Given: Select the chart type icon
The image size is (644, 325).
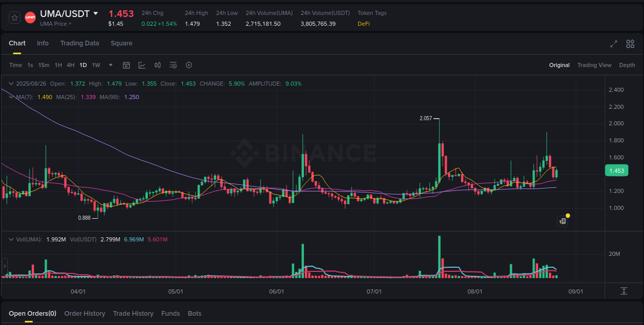Looking at the screenshot, I should pos(141,65).
